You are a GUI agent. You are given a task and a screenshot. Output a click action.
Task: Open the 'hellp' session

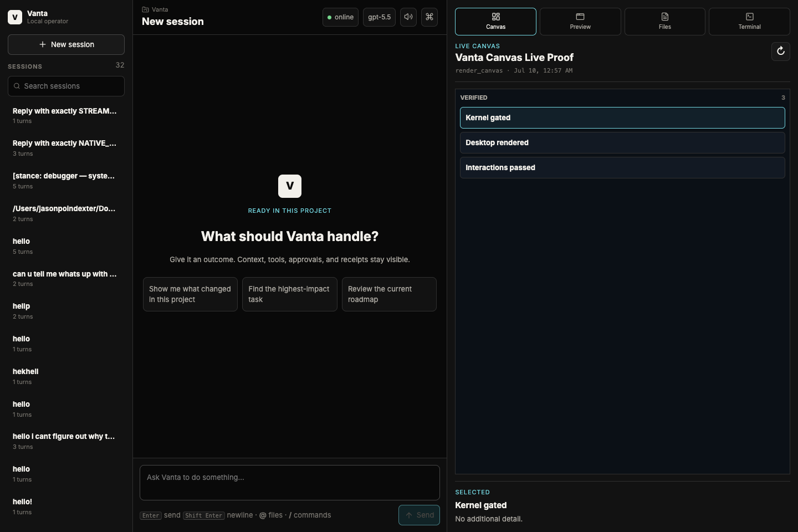(66, 311)
